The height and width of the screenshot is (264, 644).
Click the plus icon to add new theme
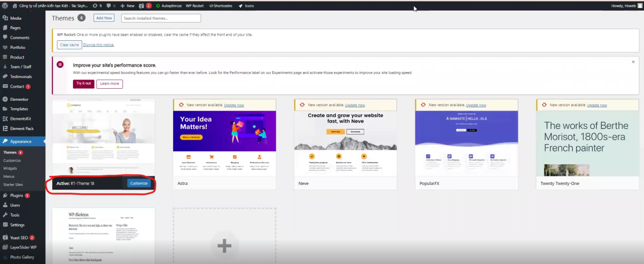pos(224,246)
